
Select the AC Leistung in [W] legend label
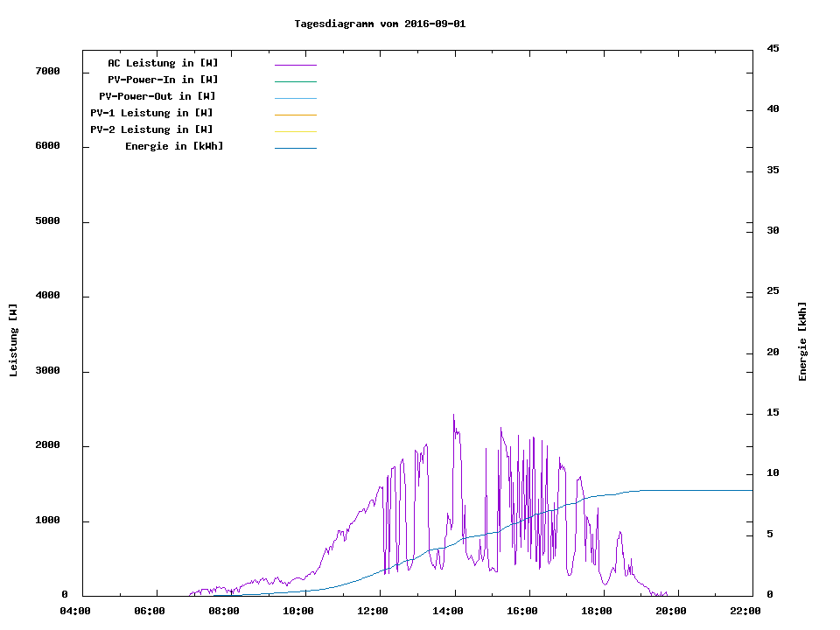[x=163, y=63]
